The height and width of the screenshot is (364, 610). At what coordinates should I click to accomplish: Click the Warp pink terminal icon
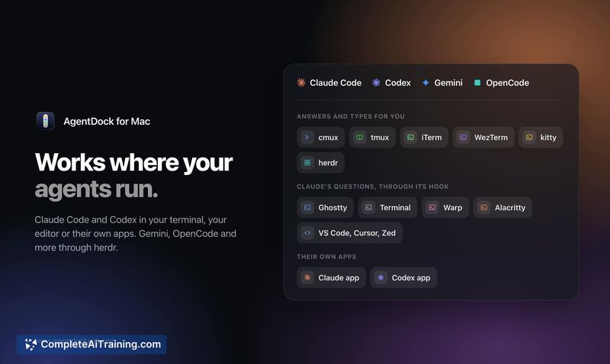point(432,207)
